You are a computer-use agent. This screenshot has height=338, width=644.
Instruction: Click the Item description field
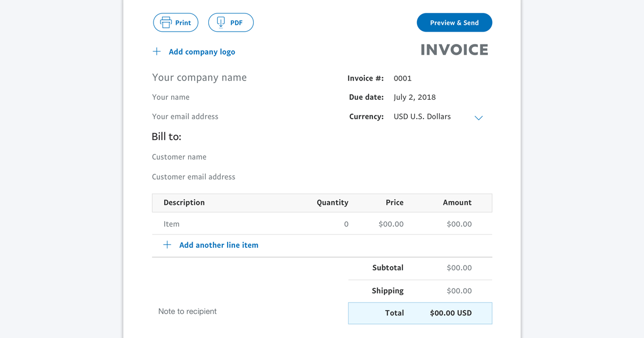pyautogui.click(x=171, y=224)
